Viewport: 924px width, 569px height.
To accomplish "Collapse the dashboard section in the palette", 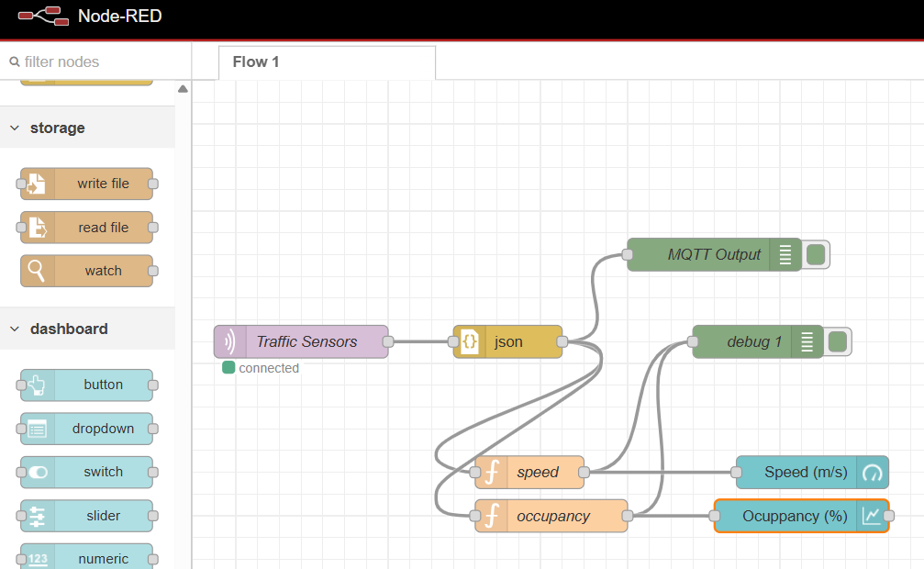I will click(x=14, y=328).
